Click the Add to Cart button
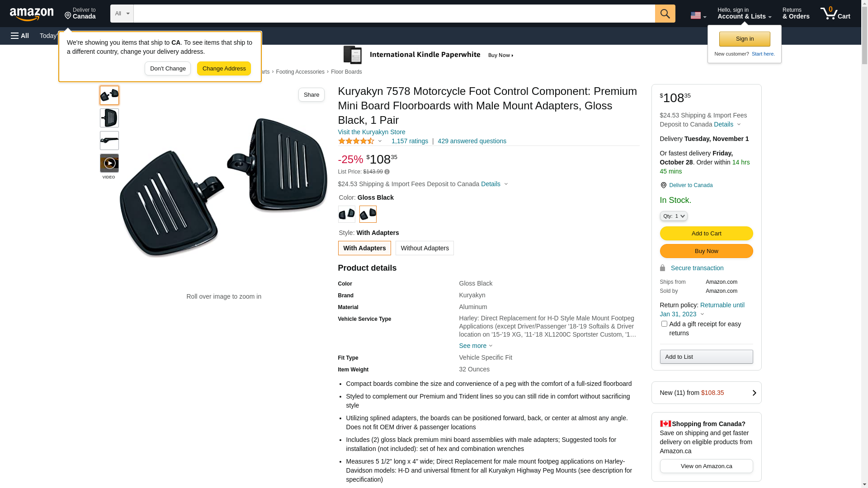This screenshot has width=868, height=488. click(706, 233)
